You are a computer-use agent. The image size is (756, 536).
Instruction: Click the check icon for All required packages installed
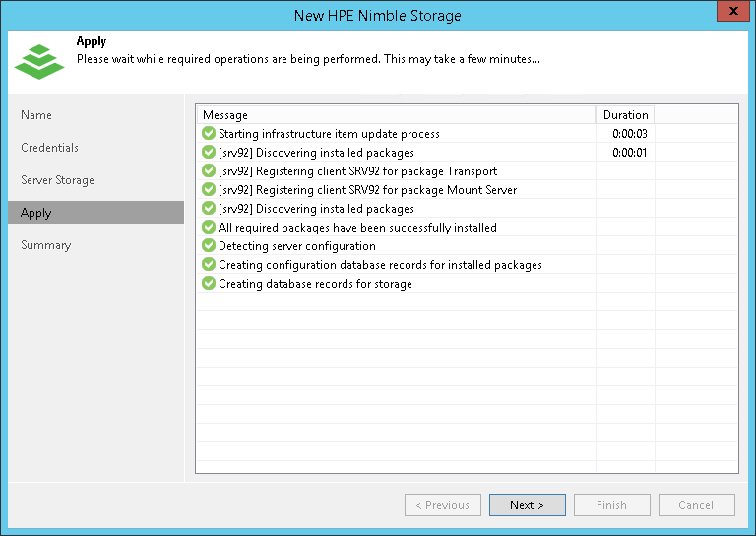(209, 227)
